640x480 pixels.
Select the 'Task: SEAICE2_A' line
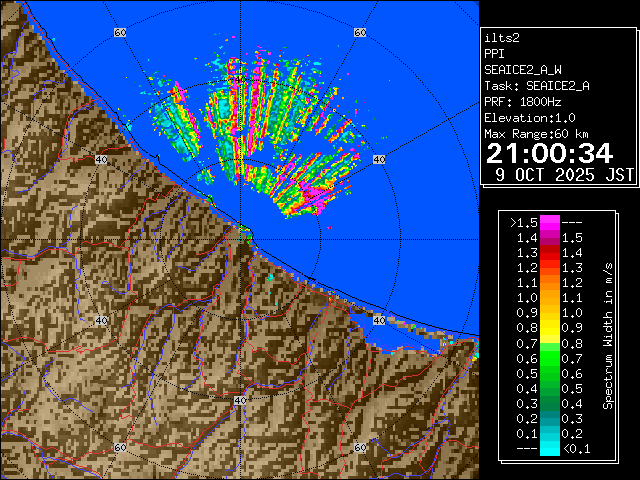click(536, 86)
